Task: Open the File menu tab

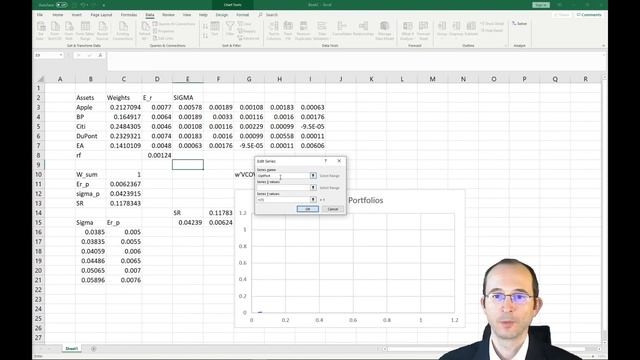Action: [x=40, y=15]
